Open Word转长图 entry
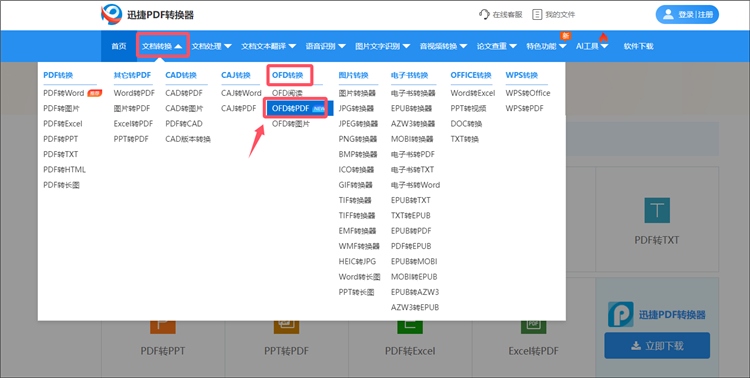The height and width of the screenshot is (378, 750). point(359,277)
